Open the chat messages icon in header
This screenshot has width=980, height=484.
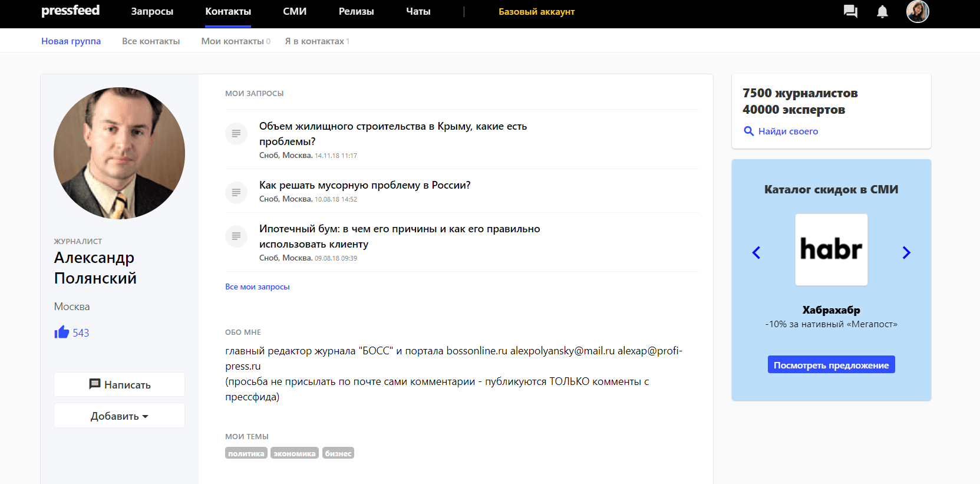tap(850, 12)
